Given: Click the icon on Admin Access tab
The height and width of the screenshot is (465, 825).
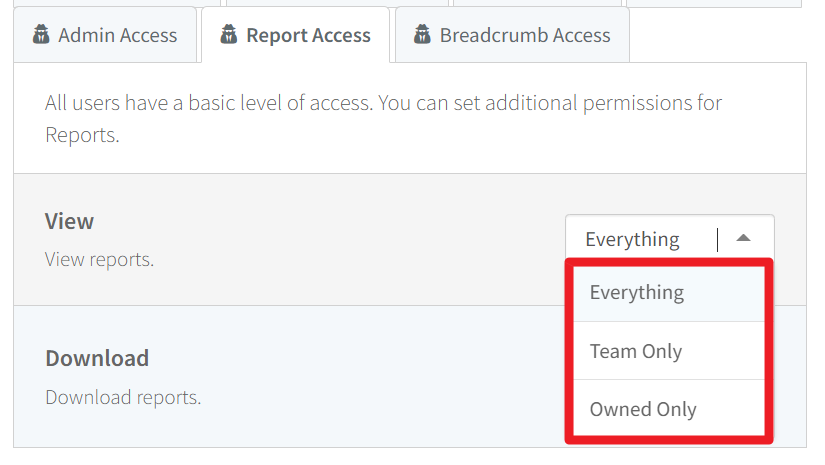Looking at the screenshot, I should (x=41, y=35).
